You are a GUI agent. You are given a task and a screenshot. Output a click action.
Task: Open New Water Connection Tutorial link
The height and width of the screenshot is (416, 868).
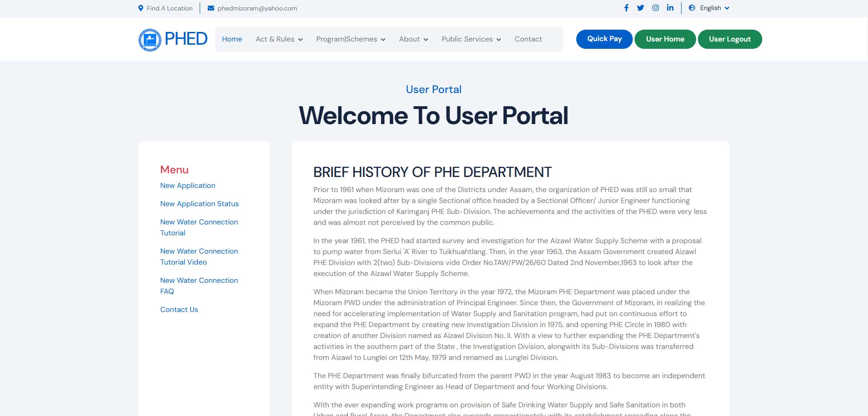tap(199, 228)
